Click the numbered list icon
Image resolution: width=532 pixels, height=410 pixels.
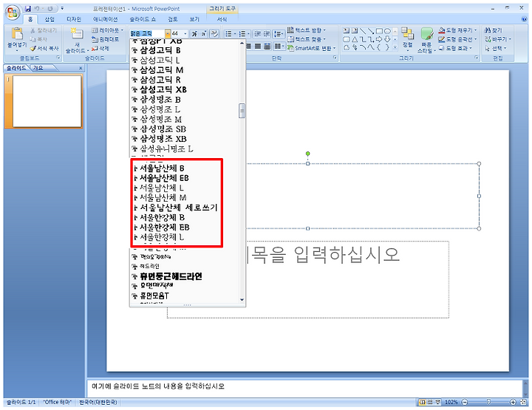point(242,33)
